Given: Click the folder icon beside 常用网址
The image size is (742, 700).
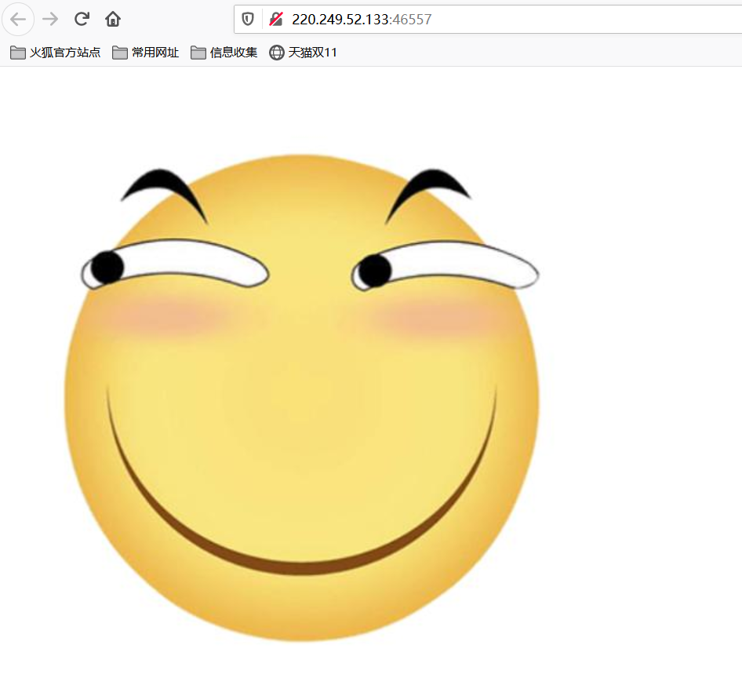Looking at the screenshot, I should coord(118,53).
